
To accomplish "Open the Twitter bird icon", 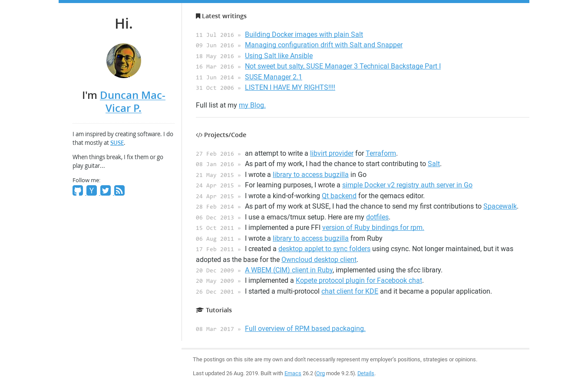I will (106, 190).
